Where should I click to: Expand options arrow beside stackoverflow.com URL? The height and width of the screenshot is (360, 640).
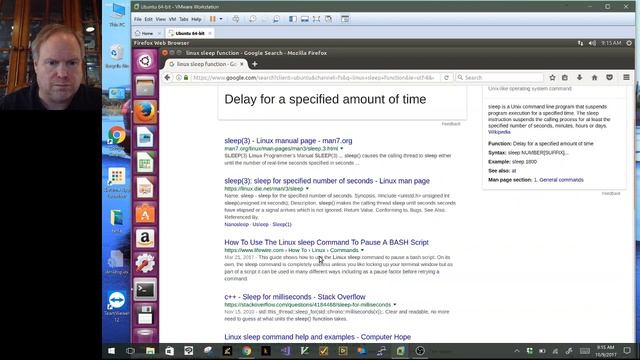point(395,304)
